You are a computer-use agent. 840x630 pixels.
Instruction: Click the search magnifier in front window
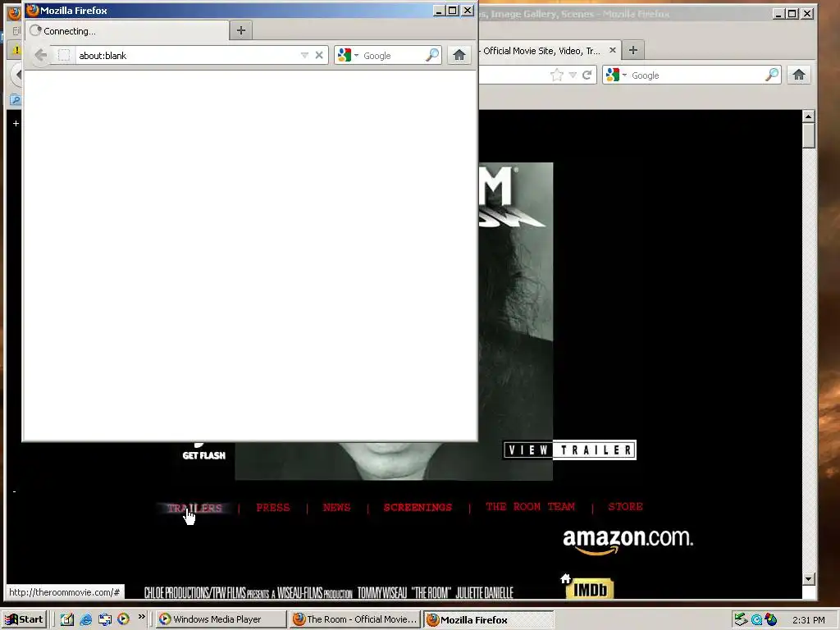tap(431, 55)
